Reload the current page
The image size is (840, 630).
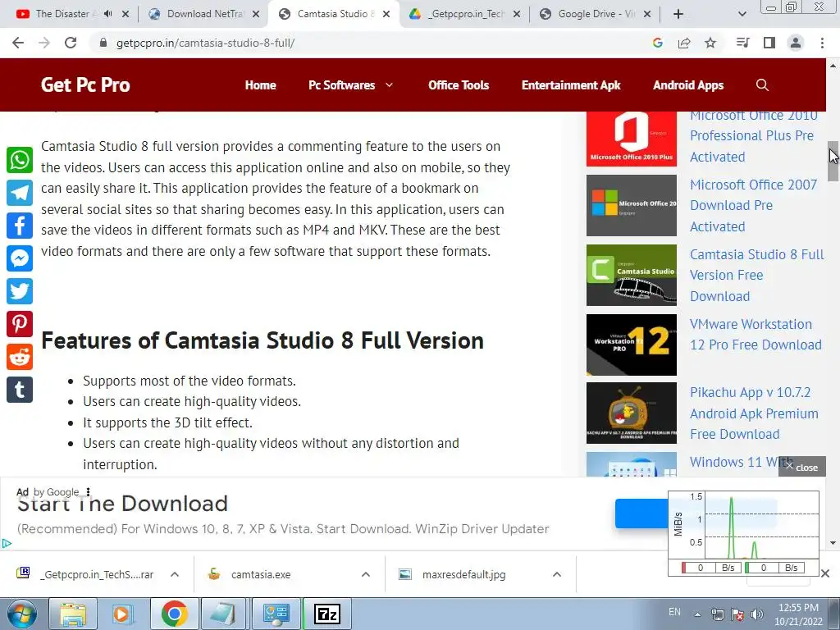pyautogui.click(x=71, y=43)
